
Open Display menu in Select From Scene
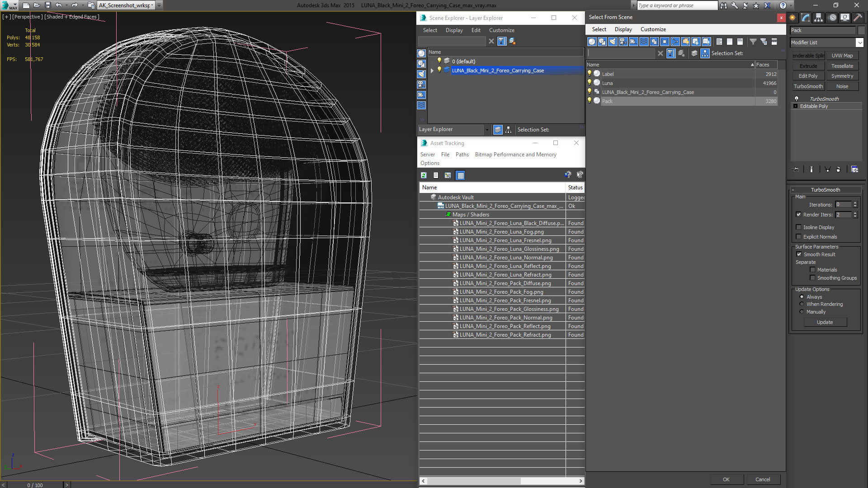click(623, 29)
